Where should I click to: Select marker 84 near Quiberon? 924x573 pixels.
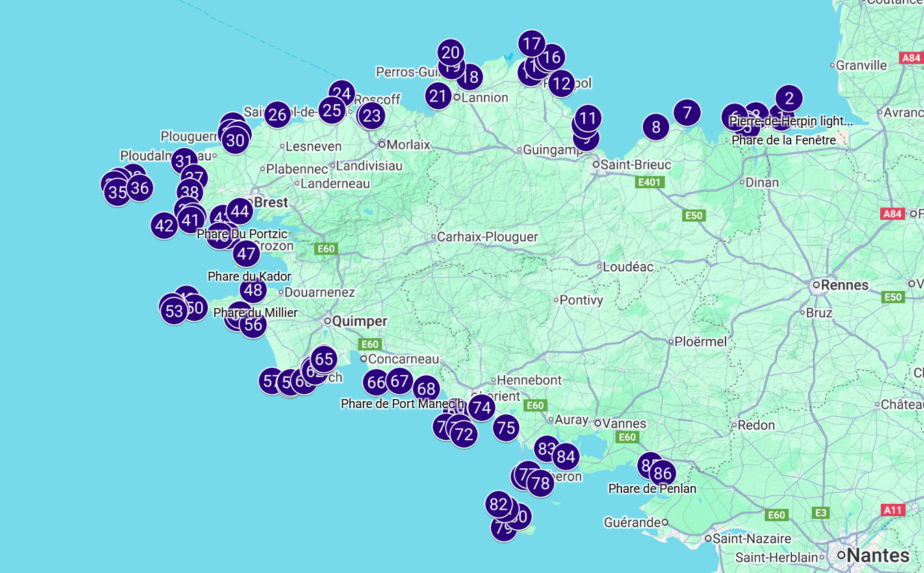(x=565, y=457)
